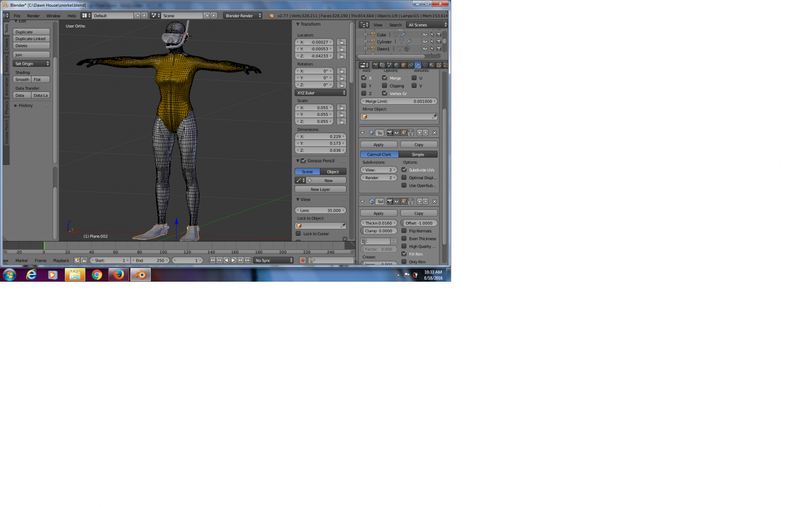This screenshot has width=812, height=507.
Task: Open the timeline Marker menu
Action: 22,260
